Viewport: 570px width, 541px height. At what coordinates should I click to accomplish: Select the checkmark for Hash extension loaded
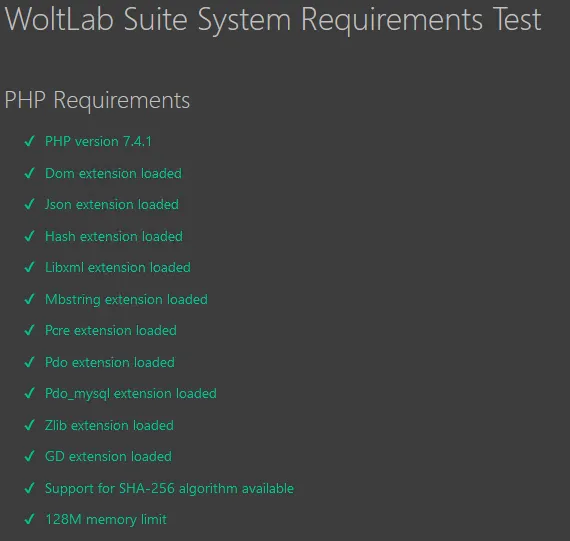coord(29,236)
